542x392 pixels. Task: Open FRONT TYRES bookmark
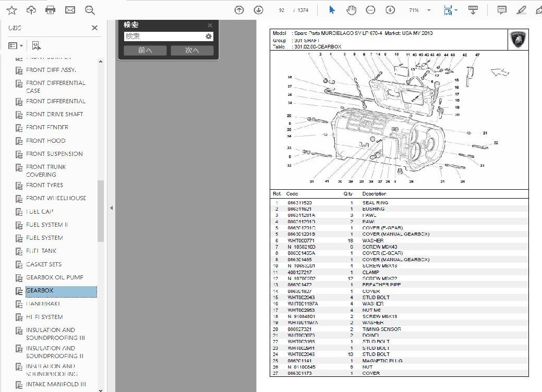(x=44, y=185)
